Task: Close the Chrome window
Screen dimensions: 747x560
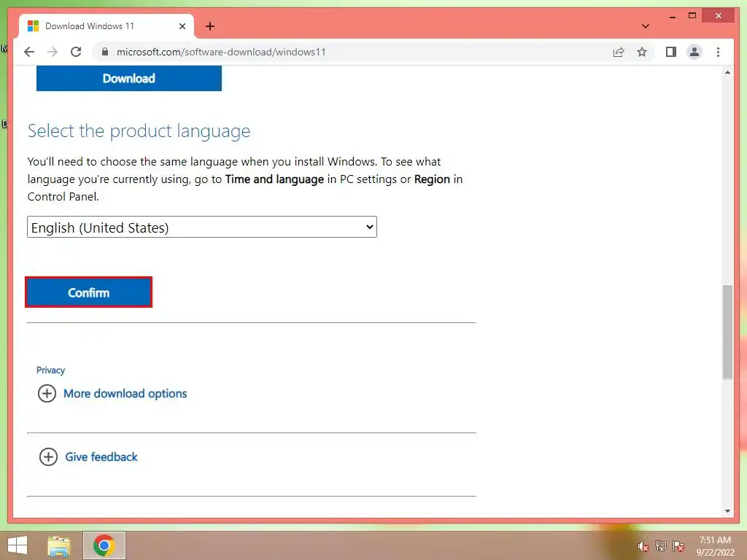Action: [x=719, y=16]
